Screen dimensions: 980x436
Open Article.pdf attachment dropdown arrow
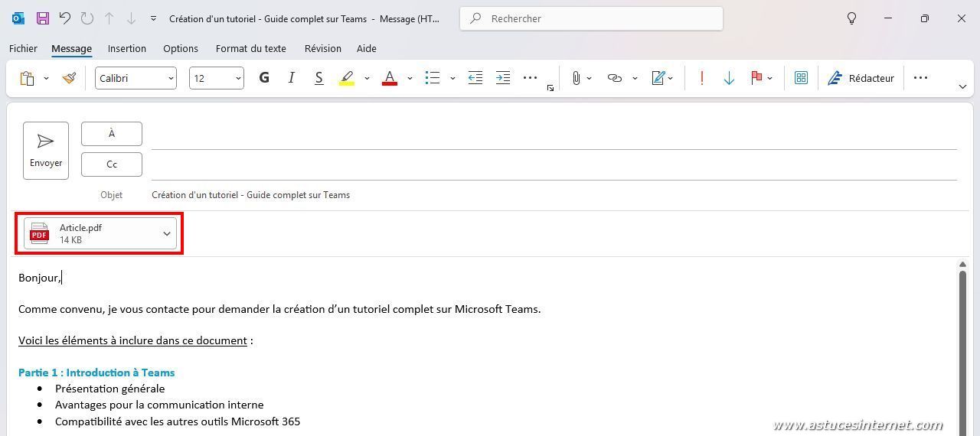pyautogui.click(x=167, y=233)
